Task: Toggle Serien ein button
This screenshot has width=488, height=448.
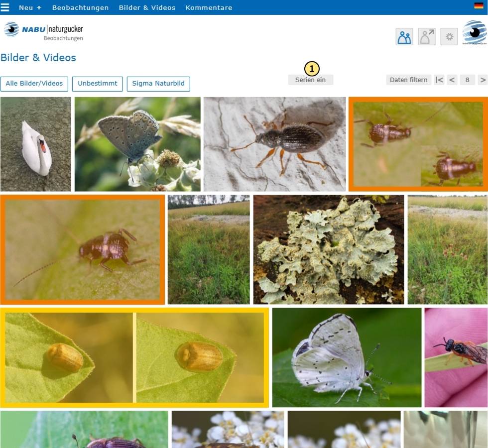Action: [x=310, y=80]
